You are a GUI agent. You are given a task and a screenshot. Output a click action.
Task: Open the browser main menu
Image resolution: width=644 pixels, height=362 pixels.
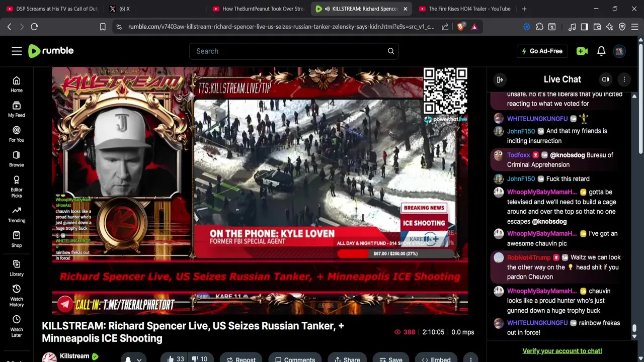[x=635, y=27]
